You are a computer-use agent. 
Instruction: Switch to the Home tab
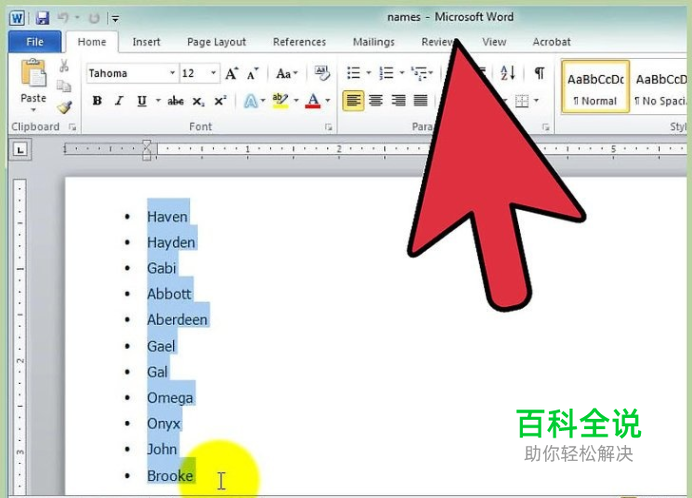[92, 42]
